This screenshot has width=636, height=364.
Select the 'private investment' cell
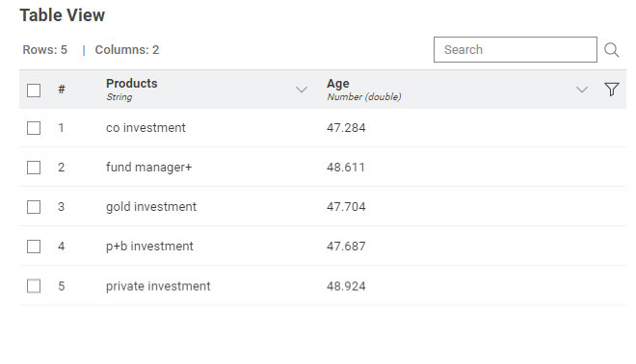[158, 286]
